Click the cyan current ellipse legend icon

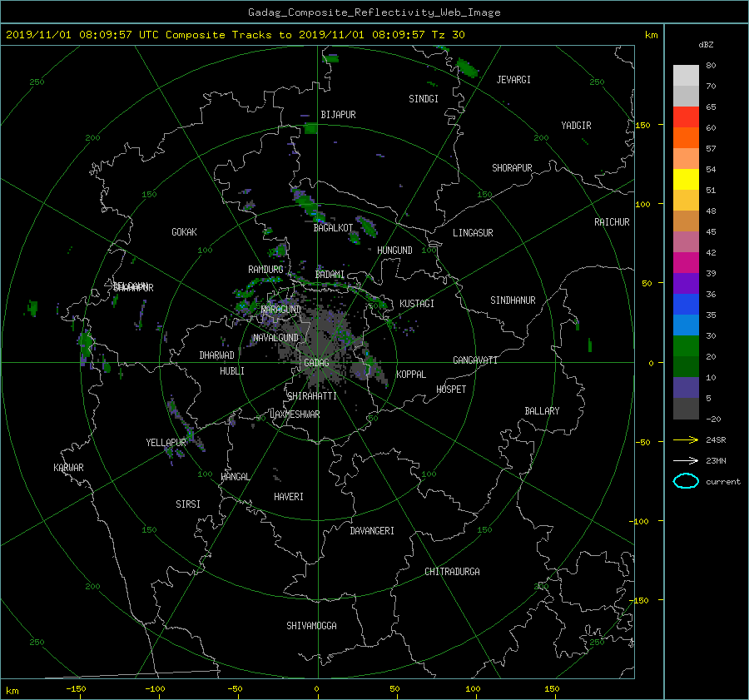tap(686, 481)
